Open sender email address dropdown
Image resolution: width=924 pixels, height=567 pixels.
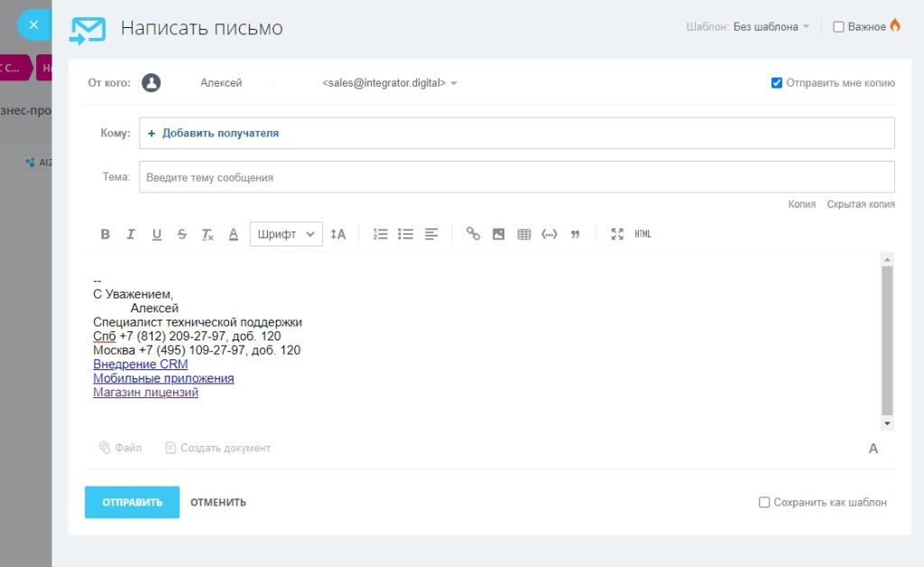[453, 83]
